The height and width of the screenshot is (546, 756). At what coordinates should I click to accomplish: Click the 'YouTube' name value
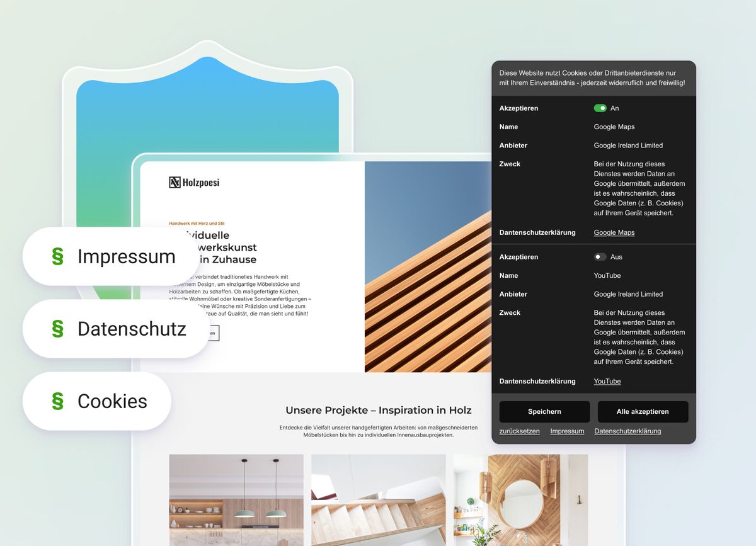pos(607,275)
